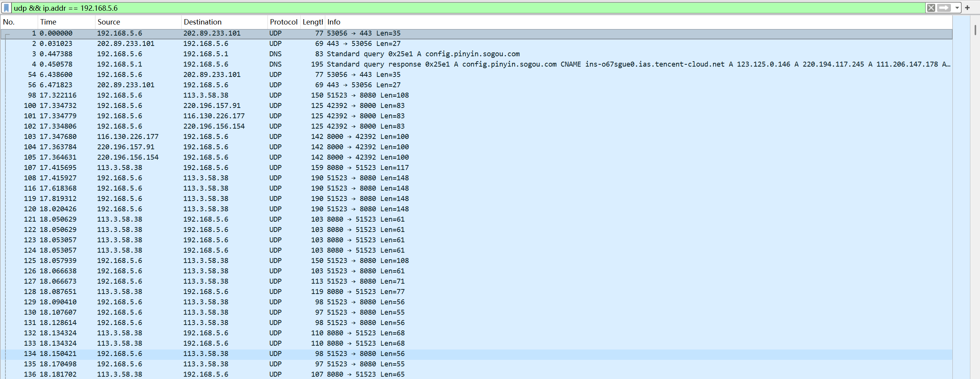The width and height of the screenshot is (980, 379).
Task: Select packet 102 to destination 220.196.156.154
Action: tap(476, 127)
